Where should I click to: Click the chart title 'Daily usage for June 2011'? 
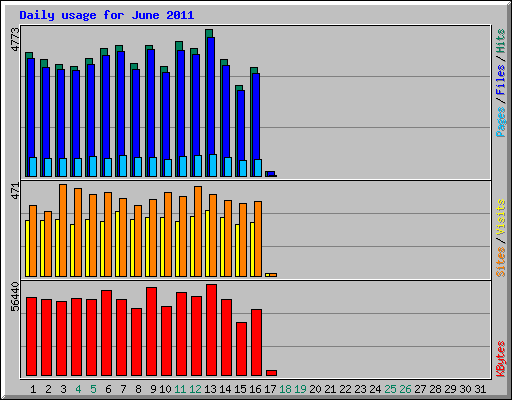point(107,15)
